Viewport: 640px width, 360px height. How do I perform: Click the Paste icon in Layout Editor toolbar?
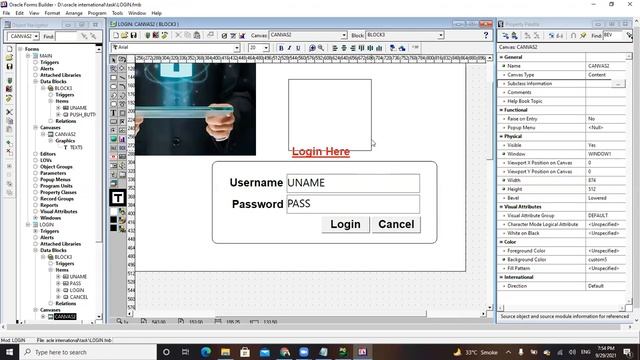coord(196,36)
